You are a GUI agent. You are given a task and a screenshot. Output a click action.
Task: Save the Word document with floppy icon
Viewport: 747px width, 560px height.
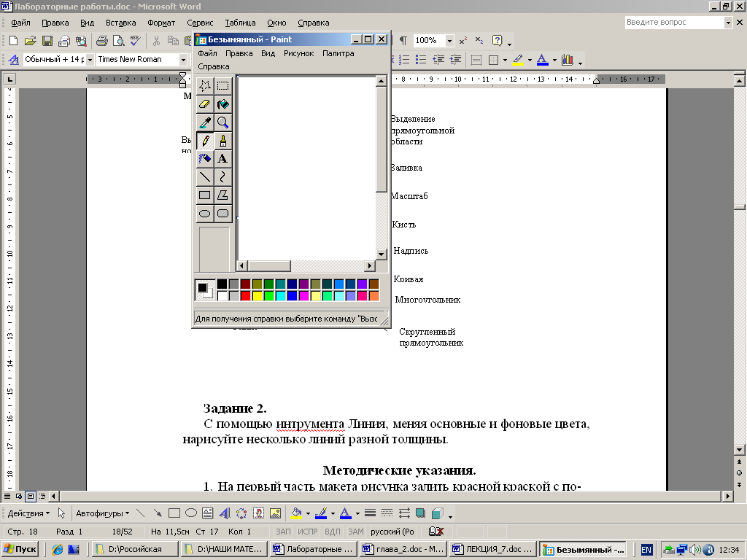tap(47, 41)
